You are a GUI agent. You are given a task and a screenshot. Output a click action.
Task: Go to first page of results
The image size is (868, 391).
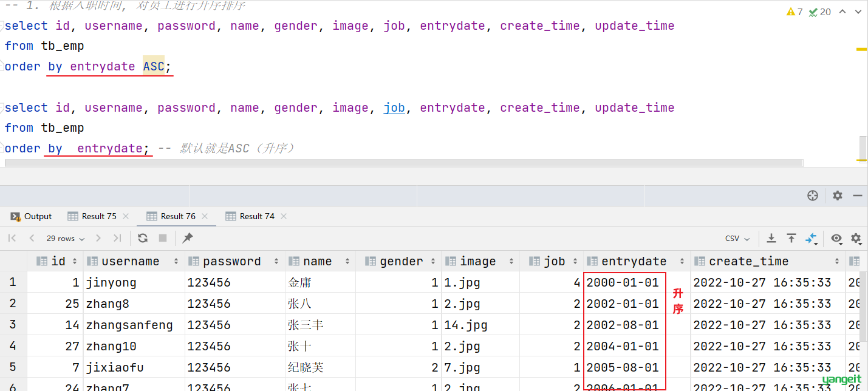click(12, 238)
